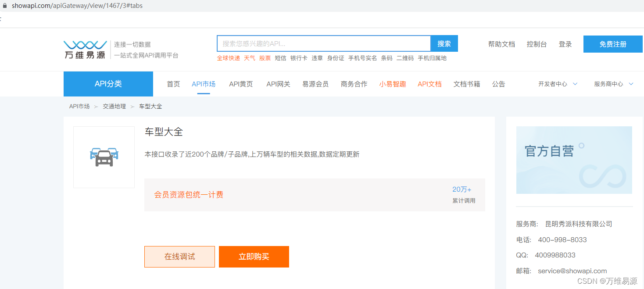
Task: Click the email service@showapi.com
Action: point(572,271)
